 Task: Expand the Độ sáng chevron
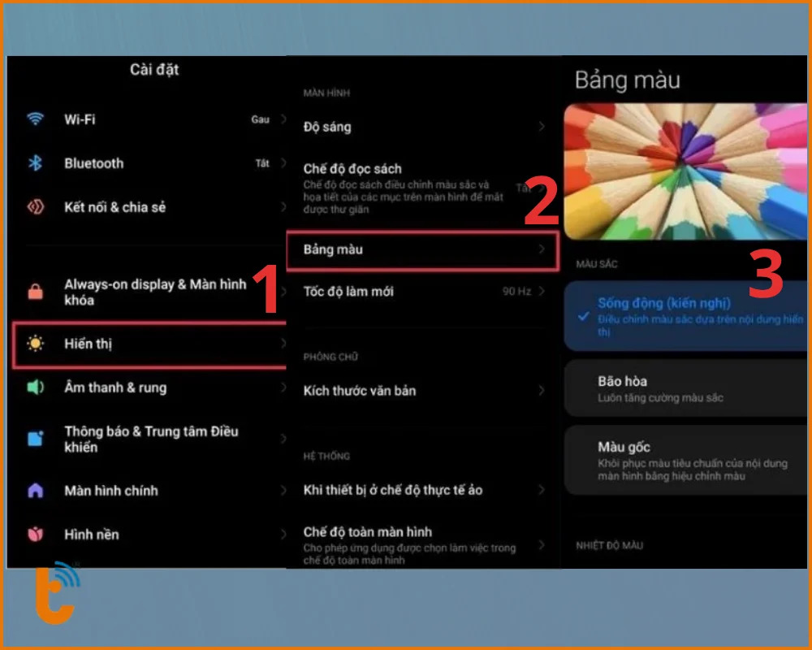[x=541, y=127]
